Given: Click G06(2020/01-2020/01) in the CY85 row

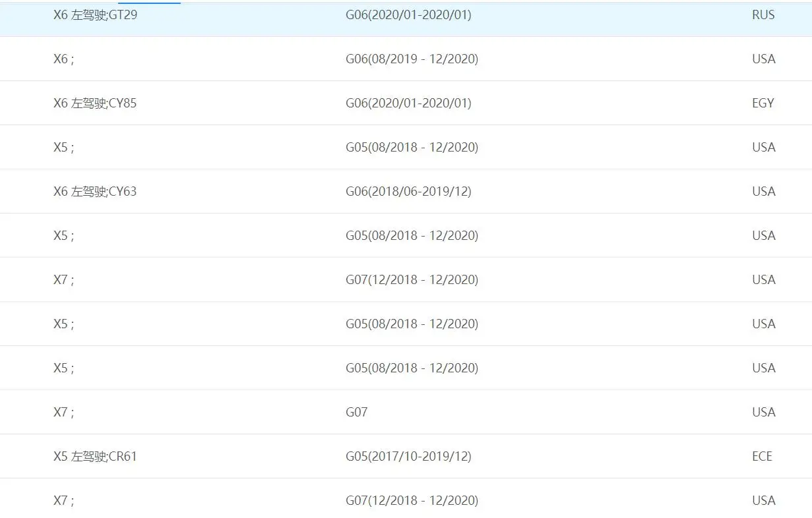Looking at the screenshot, I should tap(408, 103).
